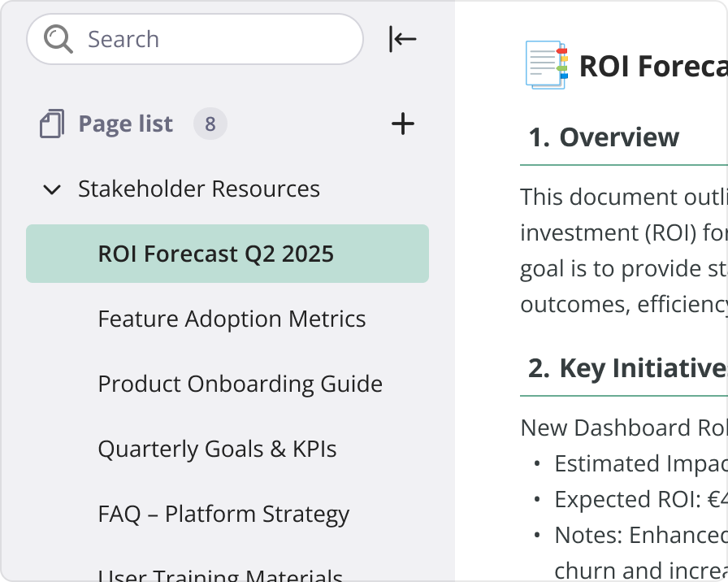Select the Page list heading

[x=125, y=124]
